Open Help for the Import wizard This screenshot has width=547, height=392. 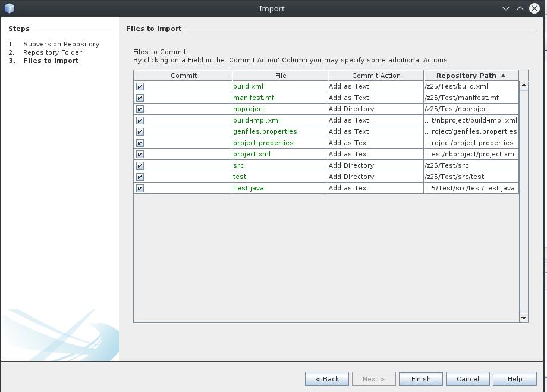(514, 379)
